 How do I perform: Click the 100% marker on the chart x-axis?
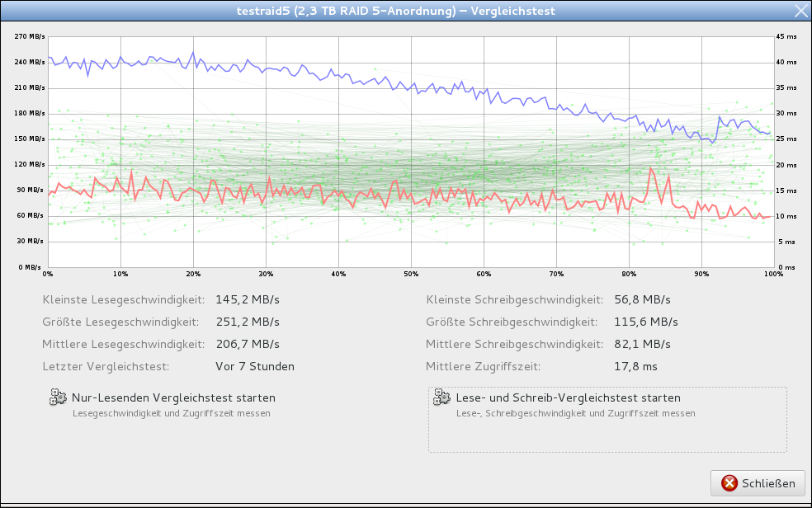pyautogui.click(x=772, y=274)
